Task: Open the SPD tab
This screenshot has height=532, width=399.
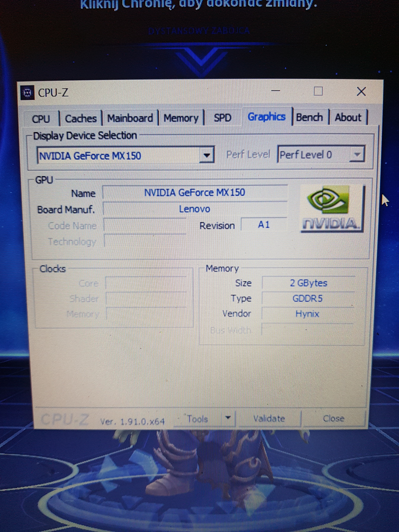Action: pyautogui.click(x=222, y=118)
